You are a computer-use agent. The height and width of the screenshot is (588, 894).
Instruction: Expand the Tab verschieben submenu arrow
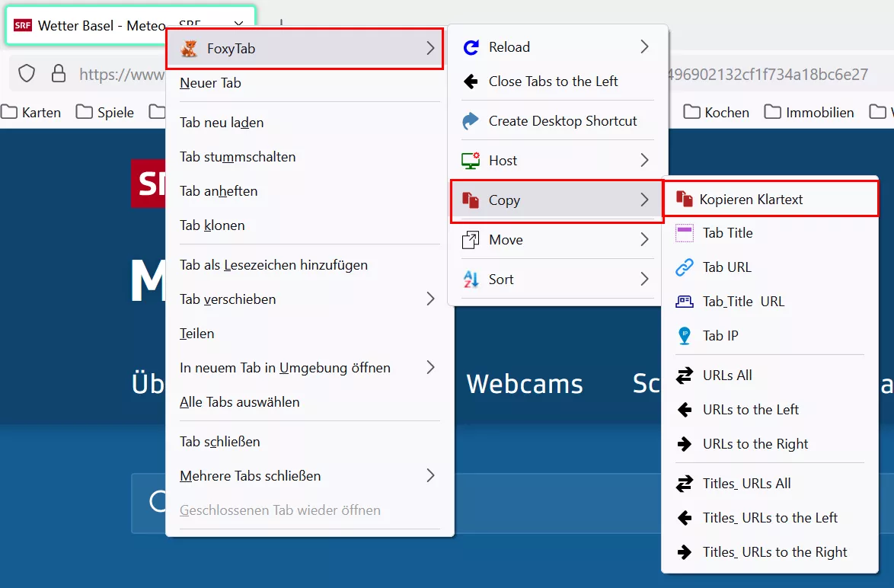(x=430, y=299)
